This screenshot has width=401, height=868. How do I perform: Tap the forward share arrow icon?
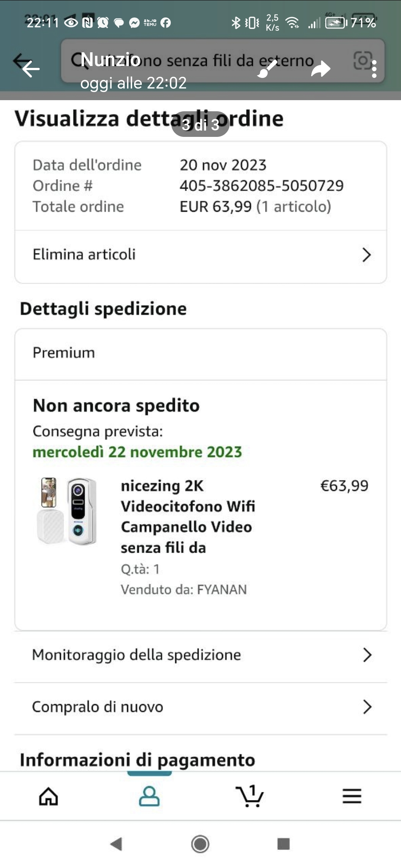[x=320, y=69]
